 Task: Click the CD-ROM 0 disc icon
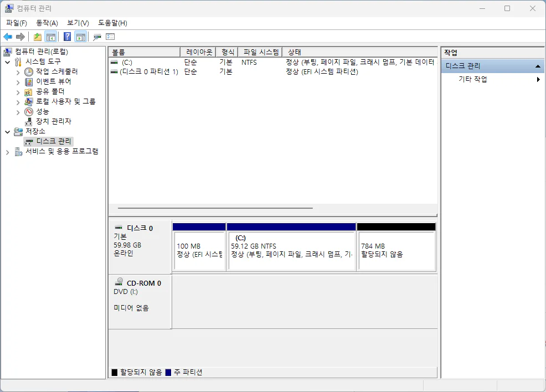coord(119,282)
